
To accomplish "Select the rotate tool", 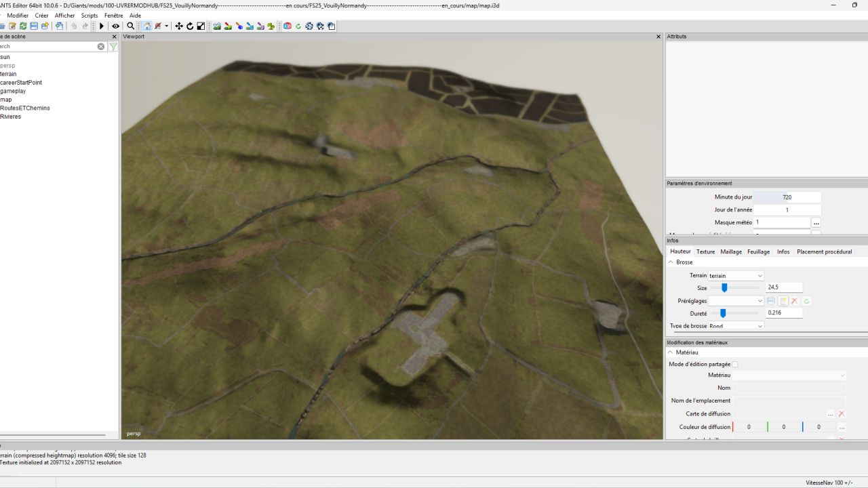I will click(x=190, y=26).
